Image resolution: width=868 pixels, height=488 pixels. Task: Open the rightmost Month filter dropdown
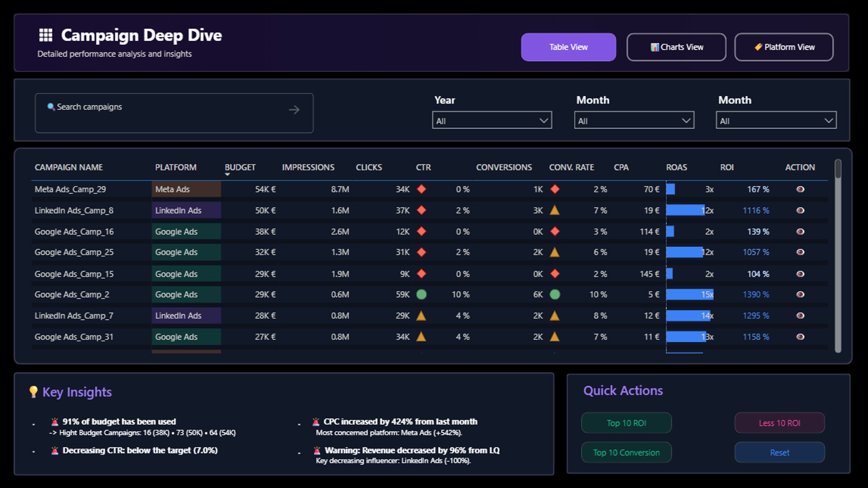[x=776, y=120]
